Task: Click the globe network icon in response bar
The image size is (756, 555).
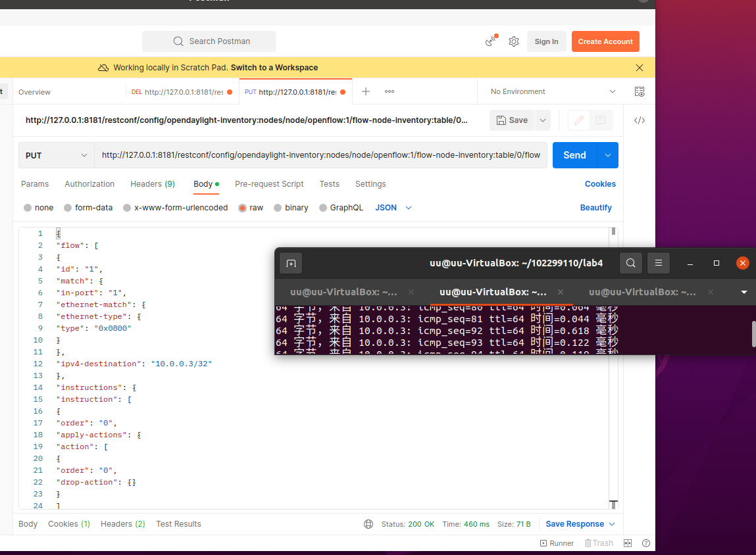Action: coord(368,524)
